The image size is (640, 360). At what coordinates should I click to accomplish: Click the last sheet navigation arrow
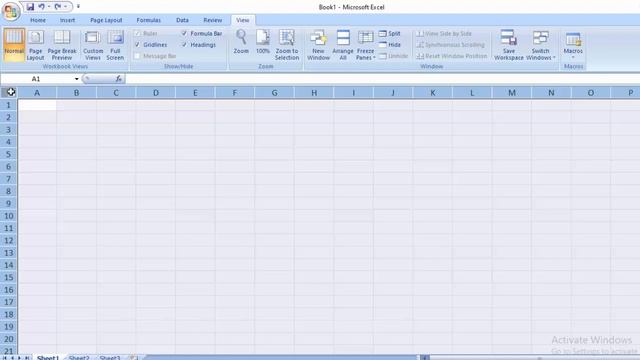[27, 358]
